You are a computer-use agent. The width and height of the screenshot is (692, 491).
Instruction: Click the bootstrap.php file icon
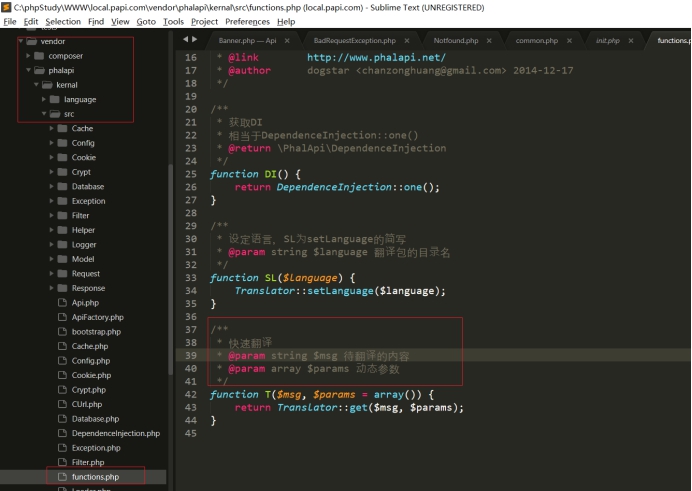(x=62, y=332)
